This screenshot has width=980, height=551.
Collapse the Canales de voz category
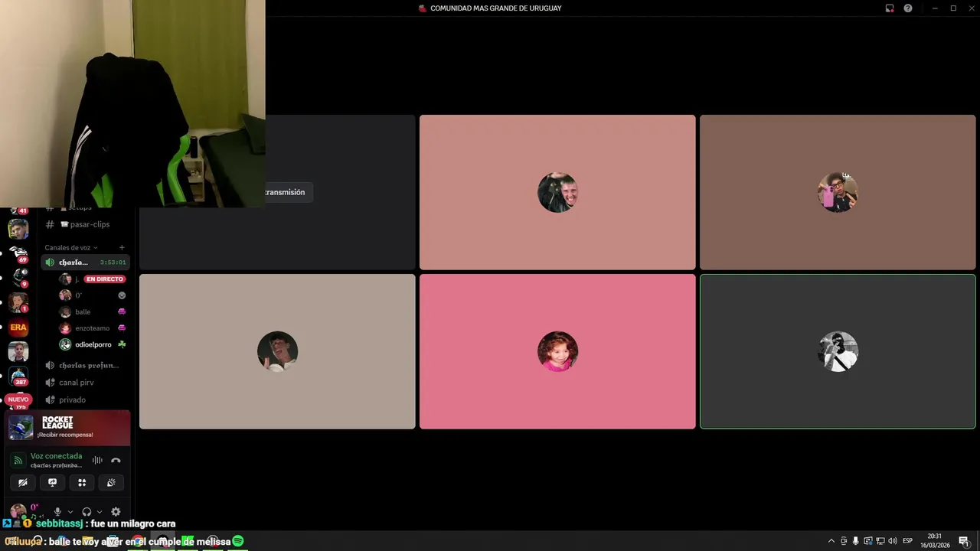[70, 247]
